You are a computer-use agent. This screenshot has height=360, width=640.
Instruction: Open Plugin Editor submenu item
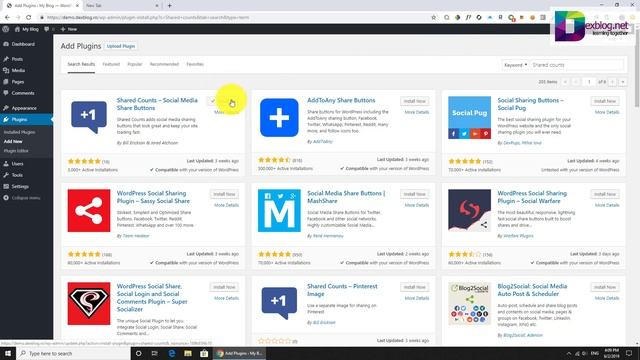(16, 151)
